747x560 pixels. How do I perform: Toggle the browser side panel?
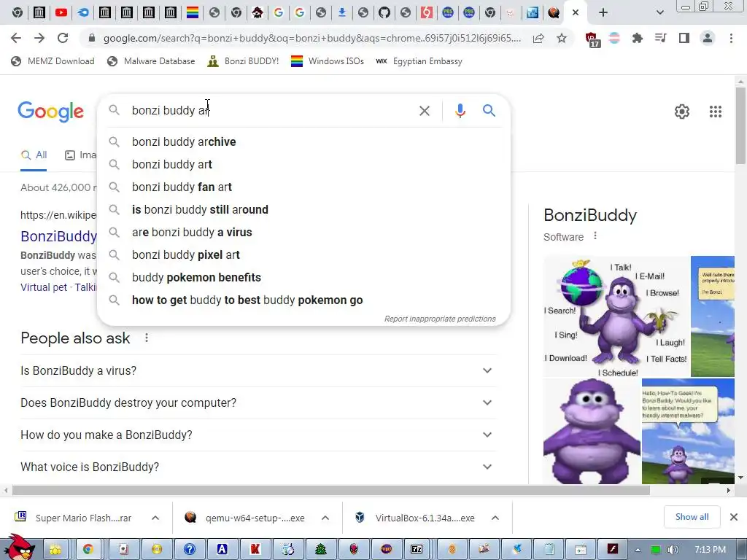(x=684, y=38)
